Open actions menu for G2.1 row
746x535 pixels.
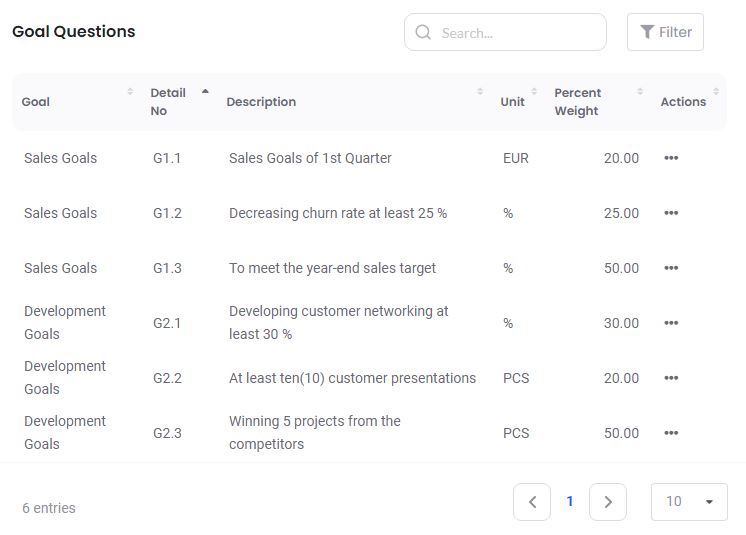point(671,323)
